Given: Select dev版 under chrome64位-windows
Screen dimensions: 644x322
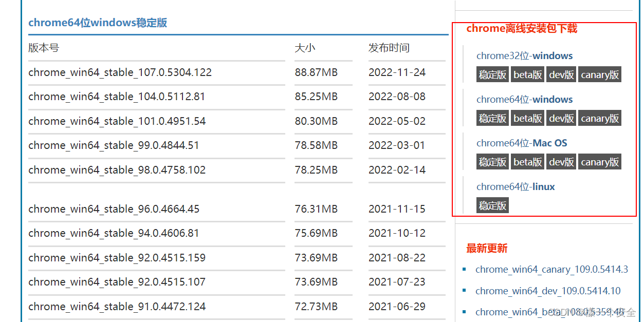Looking at the screenshot, I should pyautogui.click(x=561, y=118).
